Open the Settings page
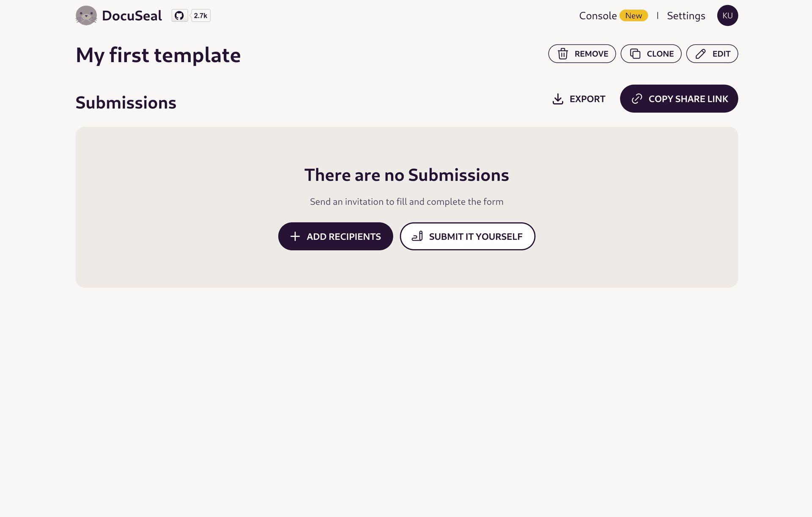Viewport: 812px width, 517px height. (x=686, y=16)
